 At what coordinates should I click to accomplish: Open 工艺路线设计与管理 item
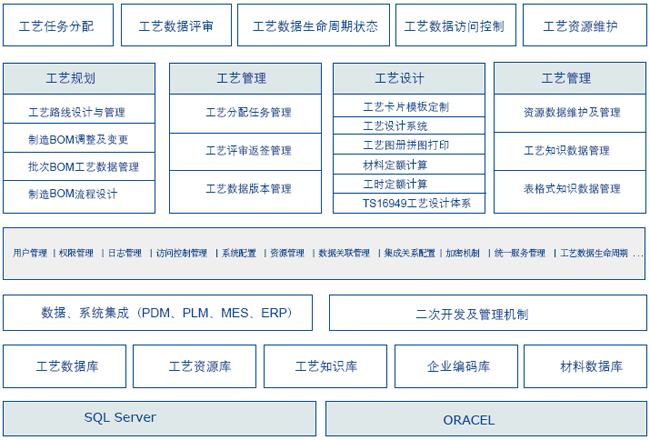click(x=79, y=112)
